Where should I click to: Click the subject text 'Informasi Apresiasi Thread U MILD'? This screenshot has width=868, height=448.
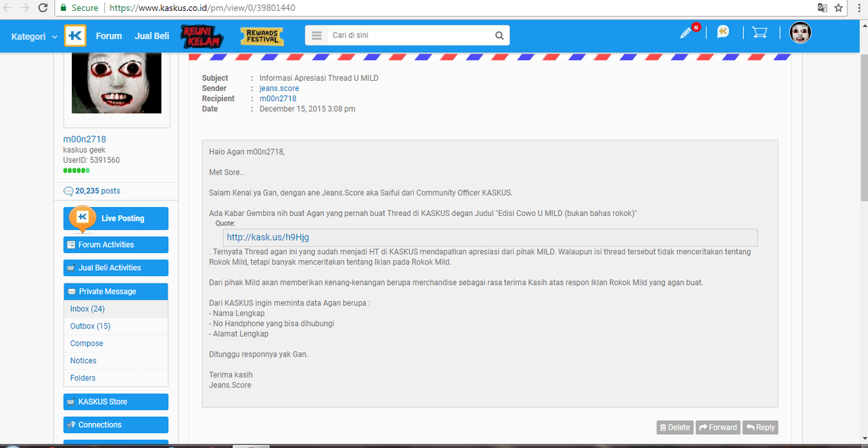pyautogui.click(x=319, y=78)
